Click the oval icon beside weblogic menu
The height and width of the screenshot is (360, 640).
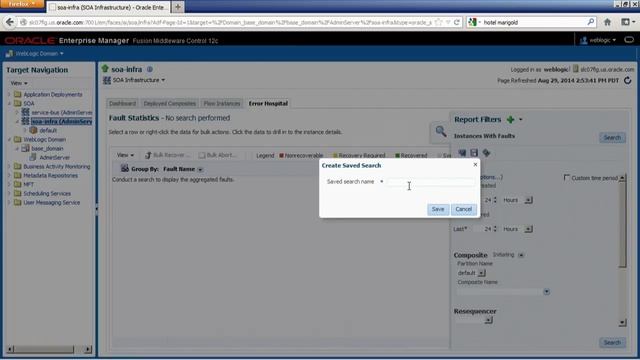[x=629, y=40]
